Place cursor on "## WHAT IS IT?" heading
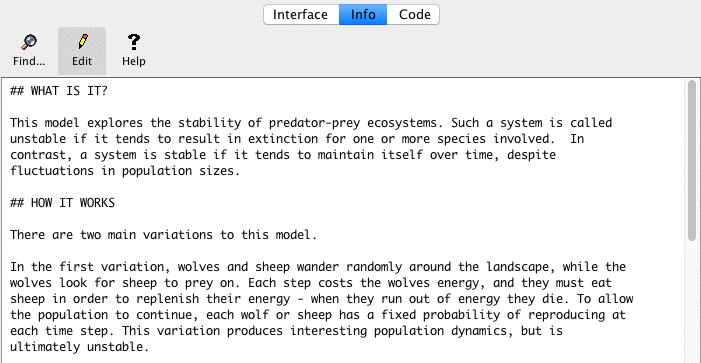 pos(59,91)
